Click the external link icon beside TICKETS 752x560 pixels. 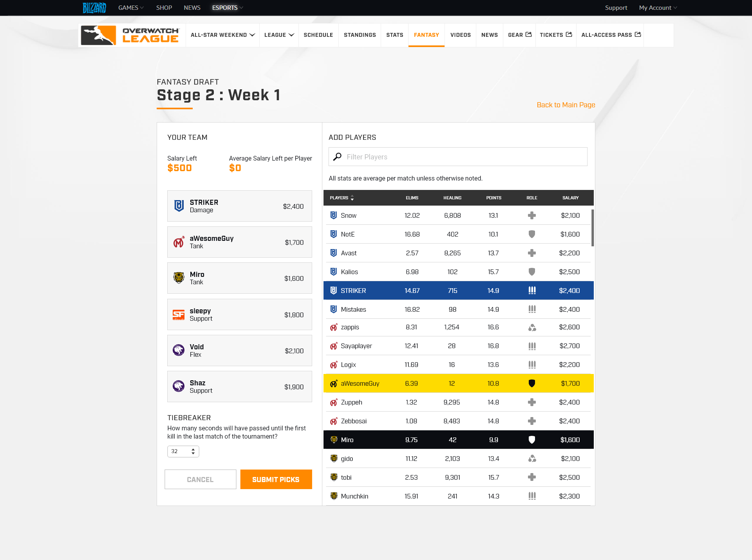tap(568, 34)
